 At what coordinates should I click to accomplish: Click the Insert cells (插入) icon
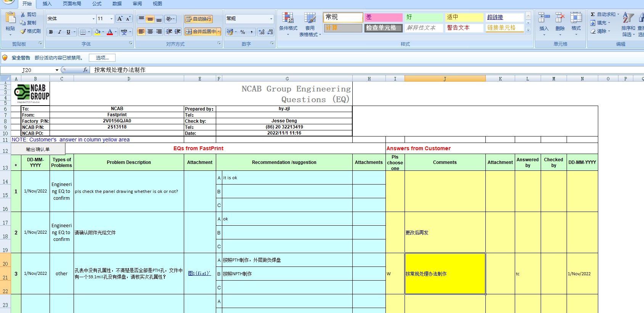(544, 18)
